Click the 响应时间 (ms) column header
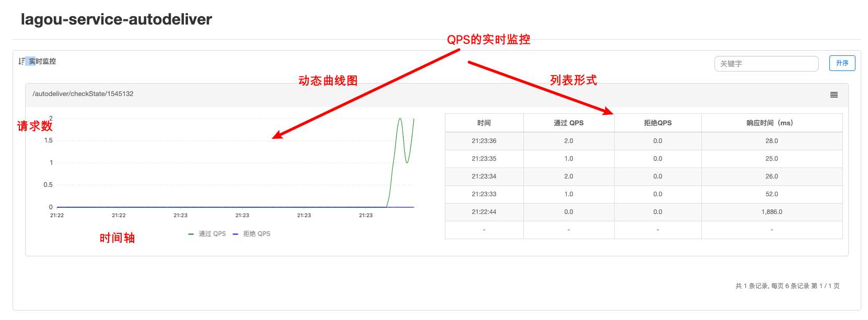Viewport: 868px width, 320px height. point(772,123)
